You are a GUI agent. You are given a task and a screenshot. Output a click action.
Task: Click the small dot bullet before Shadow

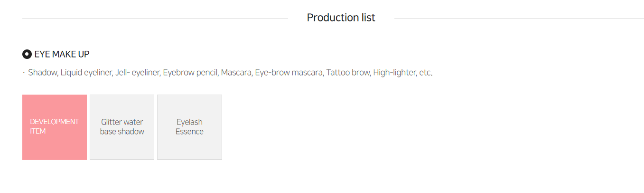click(24, 73)
